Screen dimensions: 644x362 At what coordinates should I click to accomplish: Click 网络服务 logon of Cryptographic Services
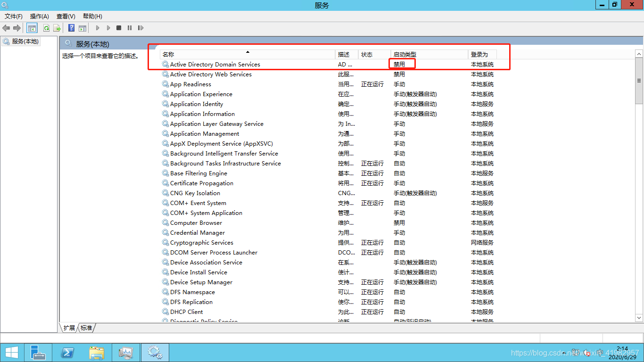click(x=482, y=243)
